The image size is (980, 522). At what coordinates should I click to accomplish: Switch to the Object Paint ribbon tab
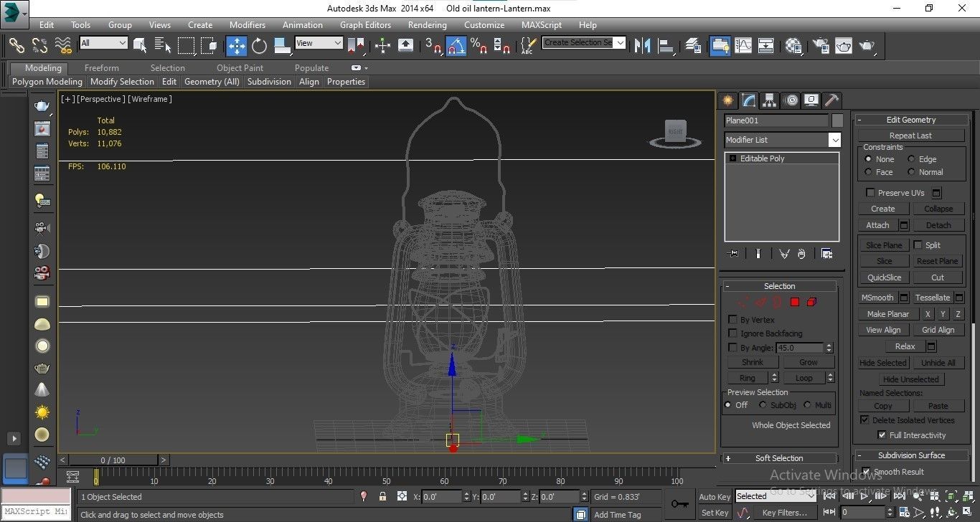tap(240, 68)
